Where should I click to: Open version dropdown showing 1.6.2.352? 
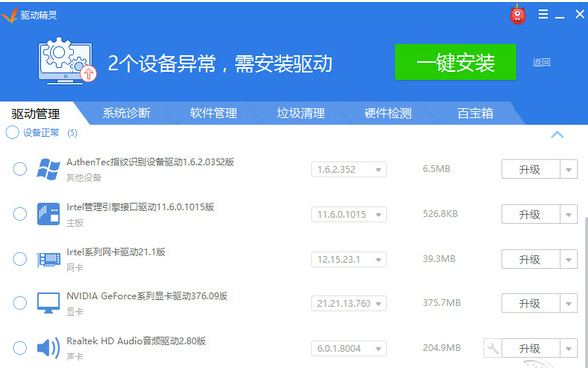click(349, 169)
